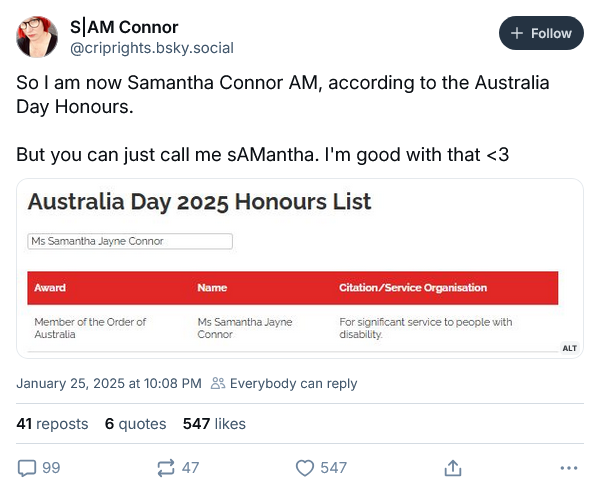Open the Australia Day Honours List image

click(x=300, y=268)
